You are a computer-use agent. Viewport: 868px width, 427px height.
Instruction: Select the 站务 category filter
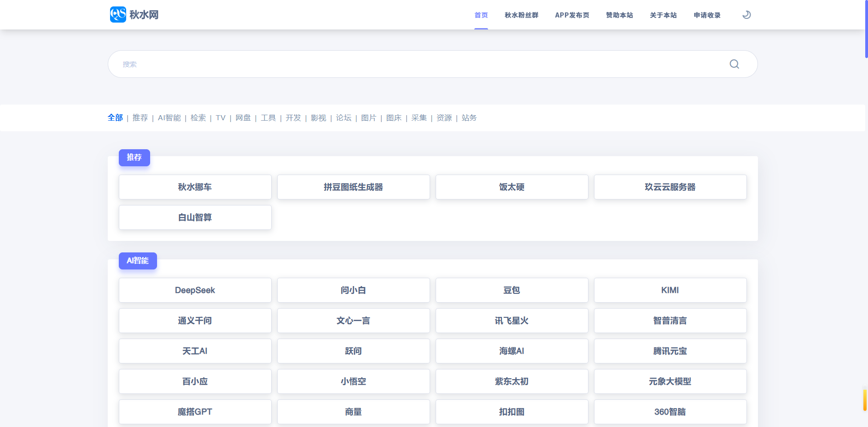[469, 118]
